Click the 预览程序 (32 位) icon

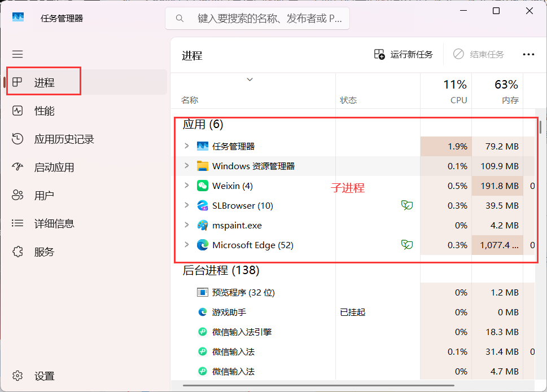click(202, 292)
